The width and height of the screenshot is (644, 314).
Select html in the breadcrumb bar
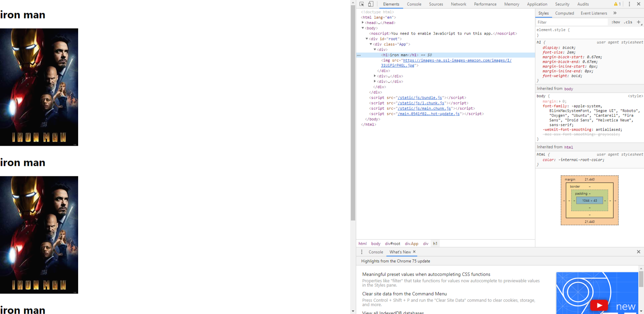362,243
